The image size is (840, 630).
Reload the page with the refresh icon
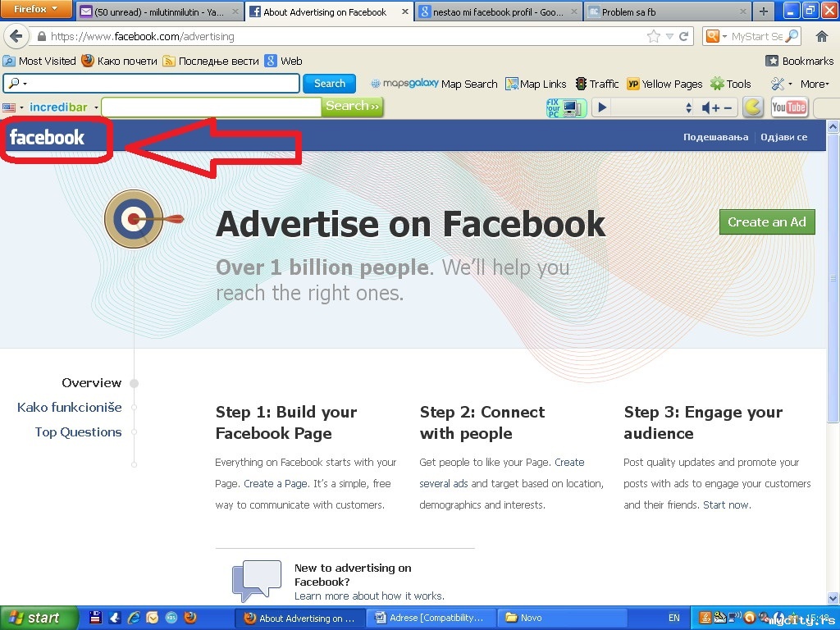(x=683, y=36)
